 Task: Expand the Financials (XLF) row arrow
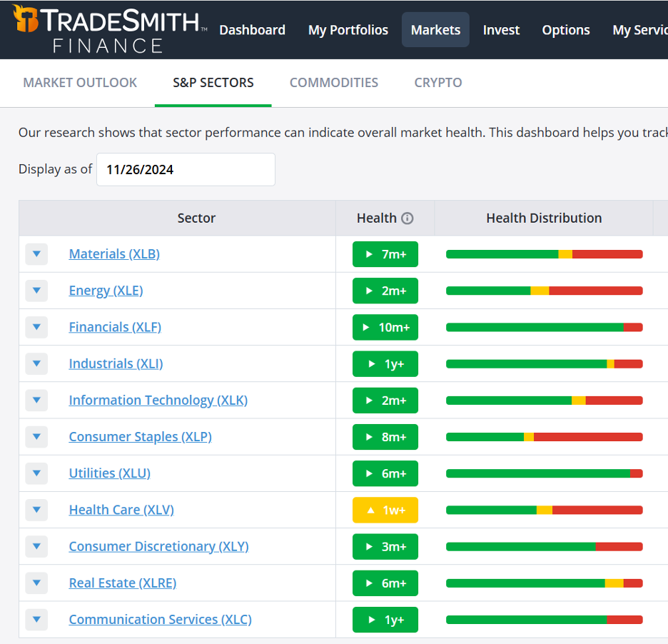tap(36, 327)
